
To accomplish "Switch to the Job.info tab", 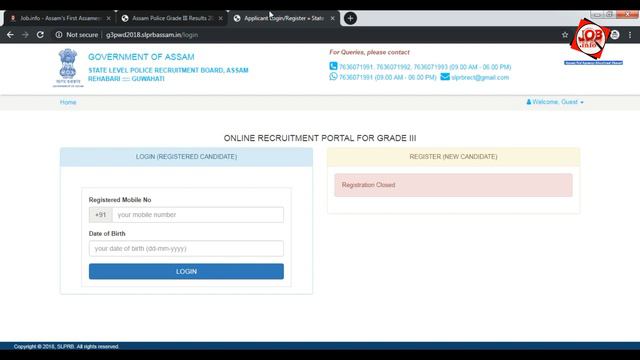I will pyautogui.click(x=60, y=18).
